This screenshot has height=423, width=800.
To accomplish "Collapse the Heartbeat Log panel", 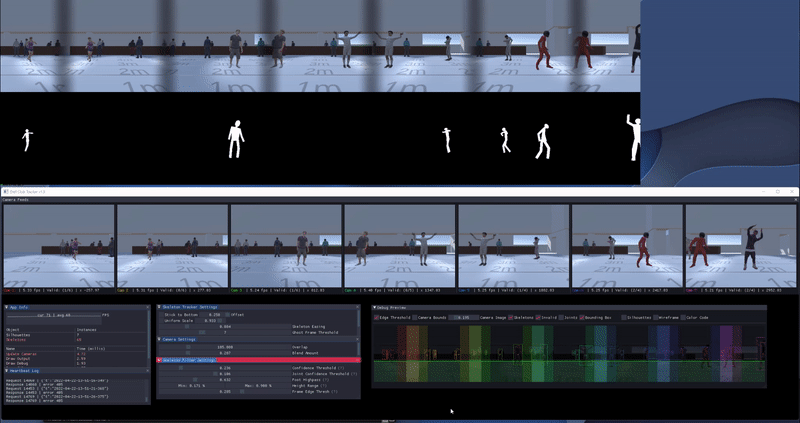I will 6,371.
